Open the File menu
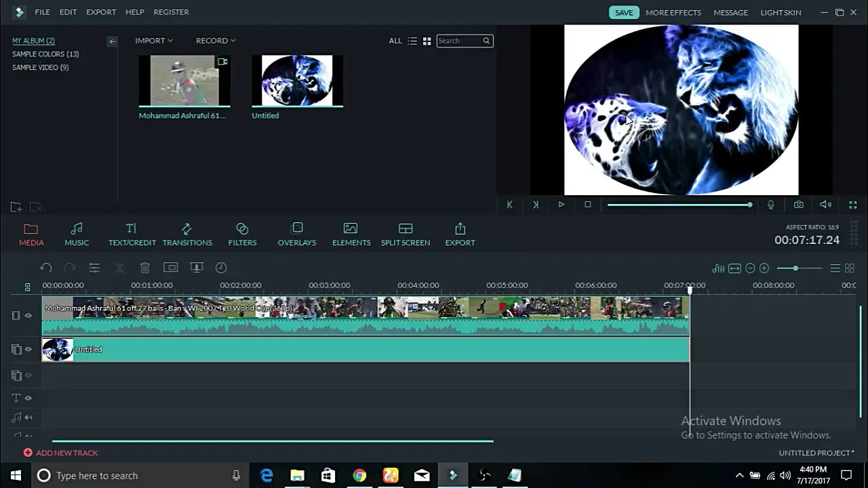 coord(42,12)
